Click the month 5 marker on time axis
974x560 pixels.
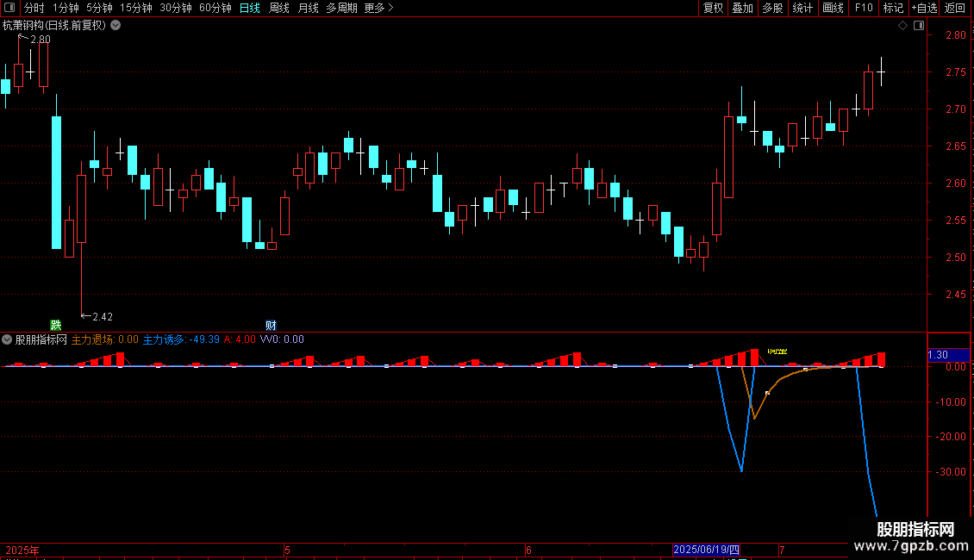288,550
